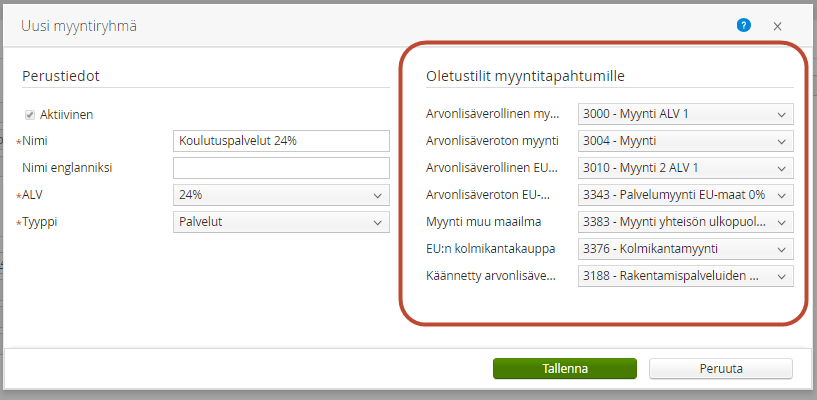
Task: Click the green Tallenna button
Action: click(x=564, y=368)
